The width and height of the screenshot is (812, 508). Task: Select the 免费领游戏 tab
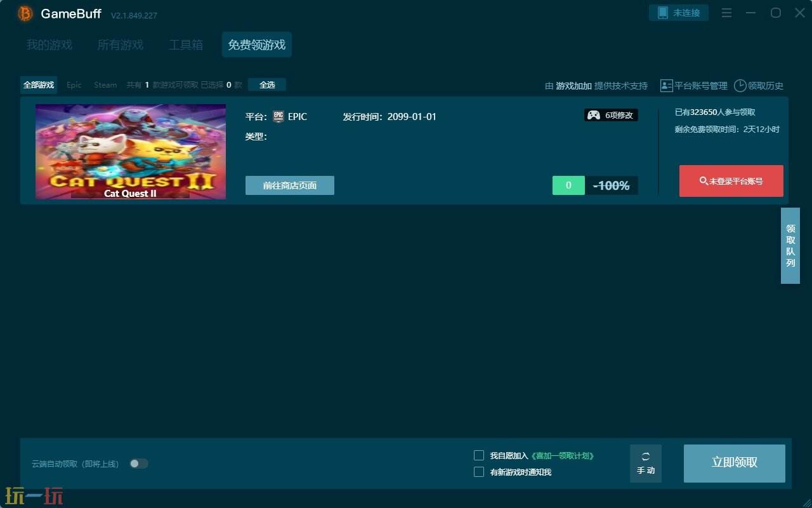pos(257,45)
